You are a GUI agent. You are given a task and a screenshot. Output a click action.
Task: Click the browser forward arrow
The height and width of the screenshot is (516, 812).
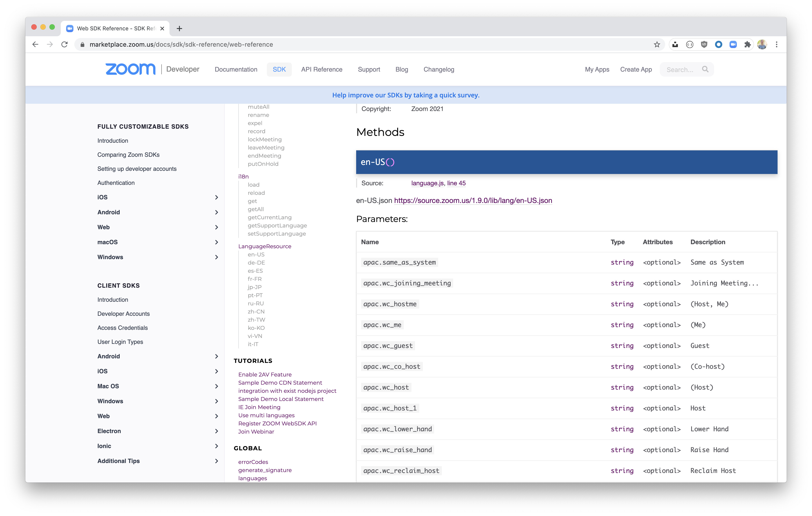point(50,44)
